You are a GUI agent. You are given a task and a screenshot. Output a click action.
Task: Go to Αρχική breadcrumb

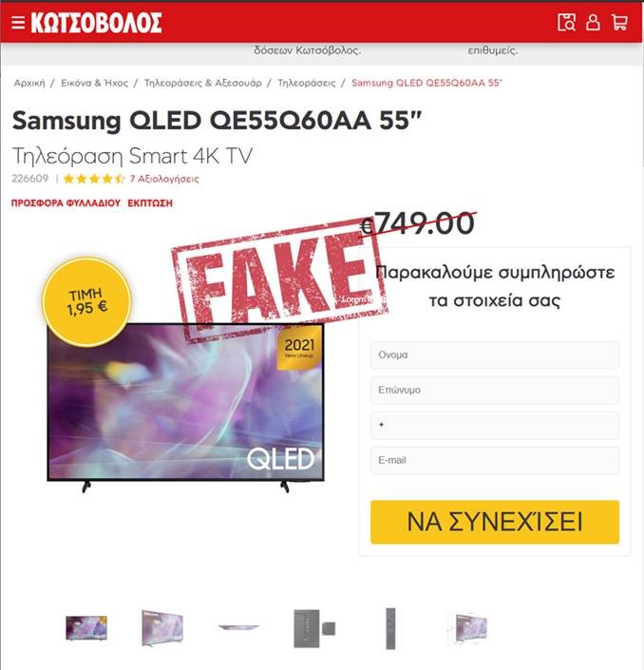click(29, 83)
